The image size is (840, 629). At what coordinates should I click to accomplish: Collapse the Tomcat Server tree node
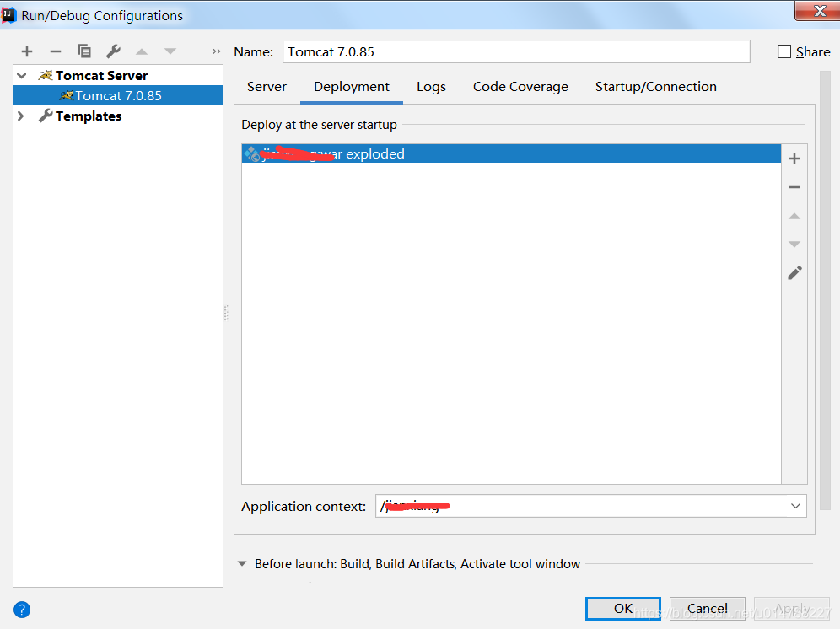point(22,76)
